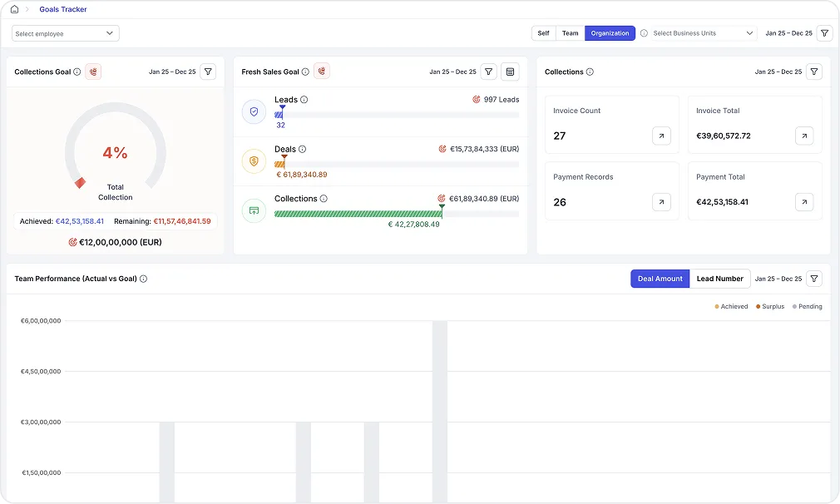Click the green Collections progress bar

pyautogui.click(x=358, y=214)
